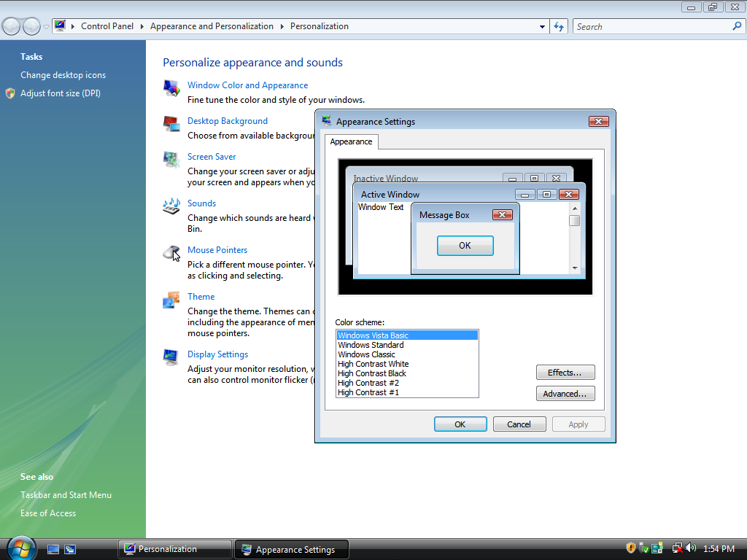Expand arrow before Control Panel breadcrumb
This screenshot has height=560, width=747.
pos(73,26)
